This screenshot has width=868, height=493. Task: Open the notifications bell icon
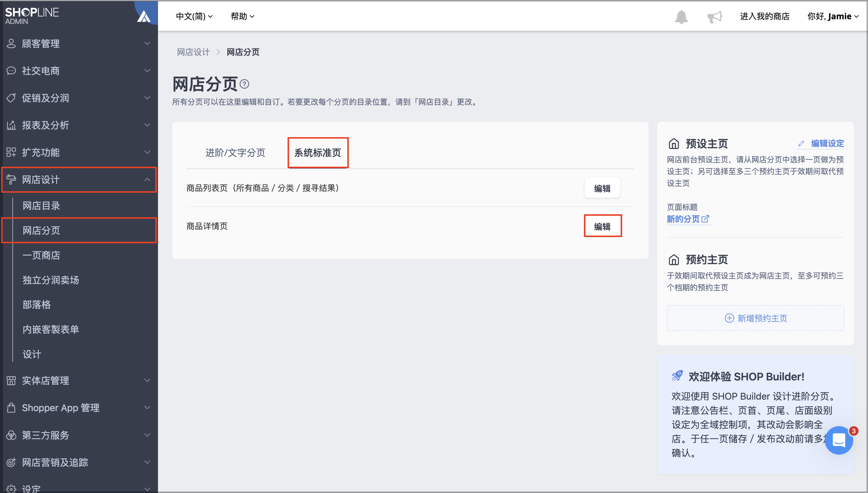pos(681,17)
